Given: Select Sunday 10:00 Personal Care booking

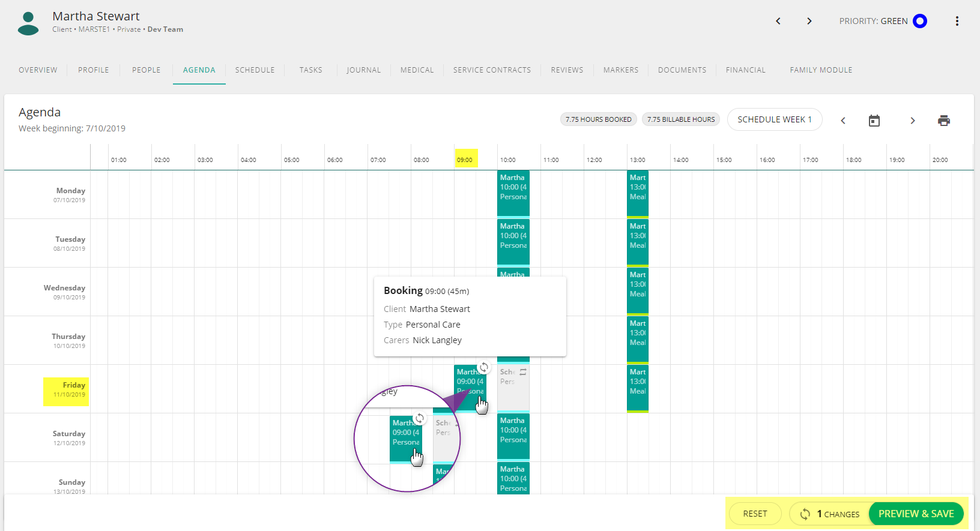Looking at the screenshot, I should click(513, 478).
